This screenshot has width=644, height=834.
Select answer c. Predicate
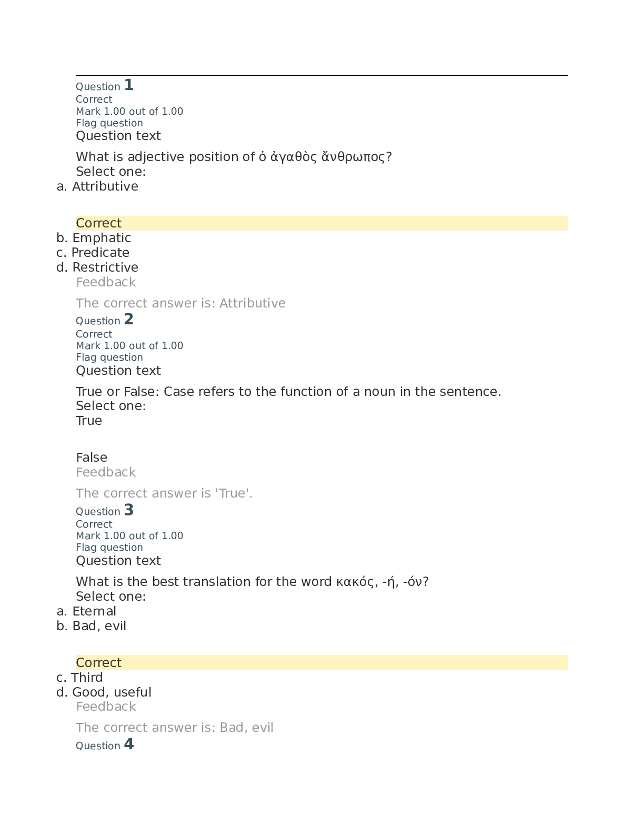click(x=93, y=253)
